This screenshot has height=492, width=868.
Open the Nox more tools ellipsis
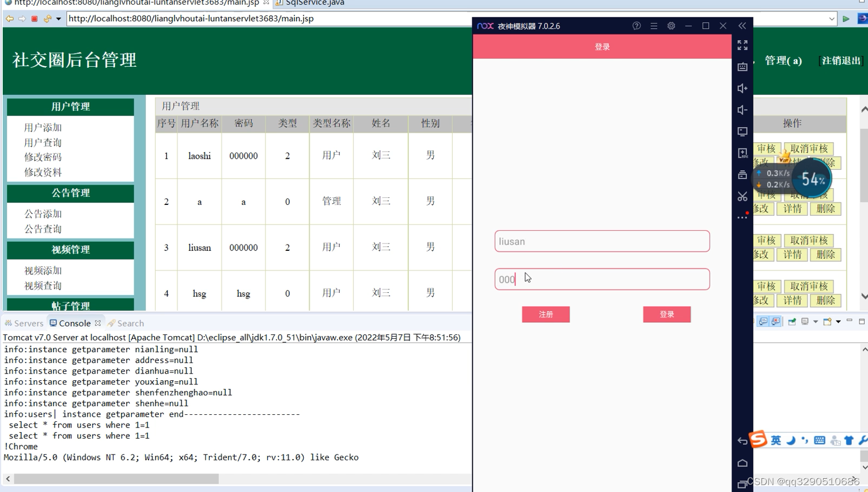pyautogui.click(x=742, y=217)
